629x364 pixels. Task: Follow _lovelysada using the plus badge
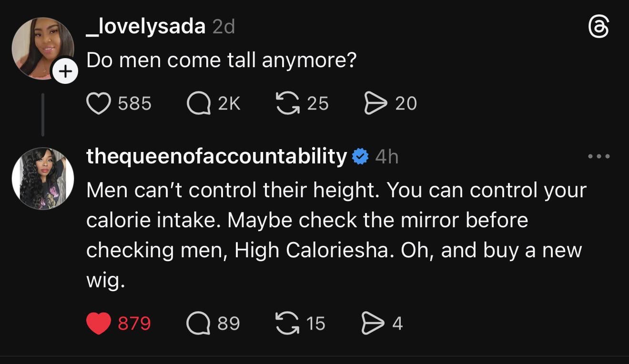[x=65, y=72]
